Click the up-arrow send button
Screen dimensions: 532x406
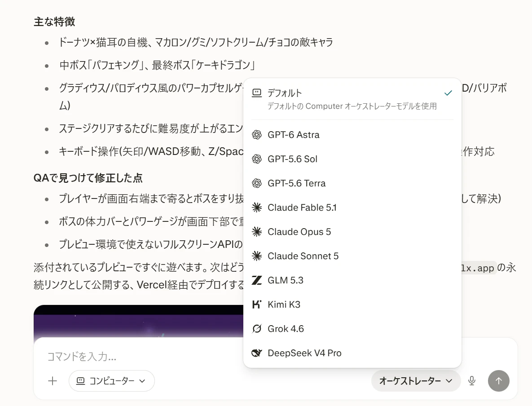tap(498, 381)
